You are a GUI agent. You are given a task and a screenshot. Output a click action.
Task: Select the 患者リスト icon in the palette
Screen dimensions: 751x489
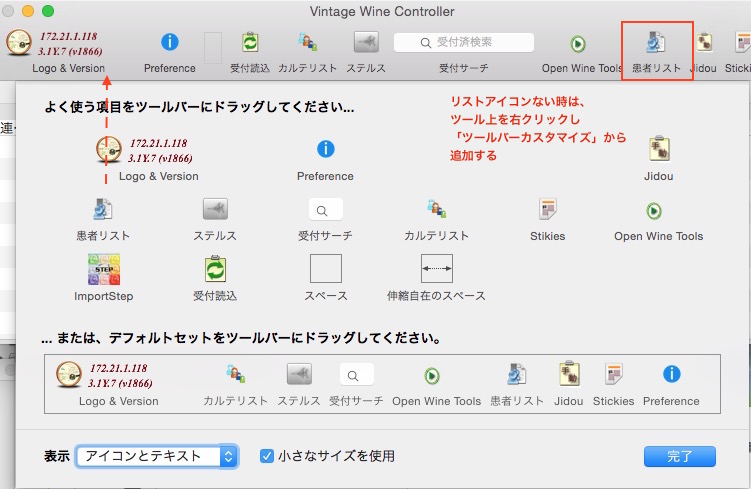[103, 210]
